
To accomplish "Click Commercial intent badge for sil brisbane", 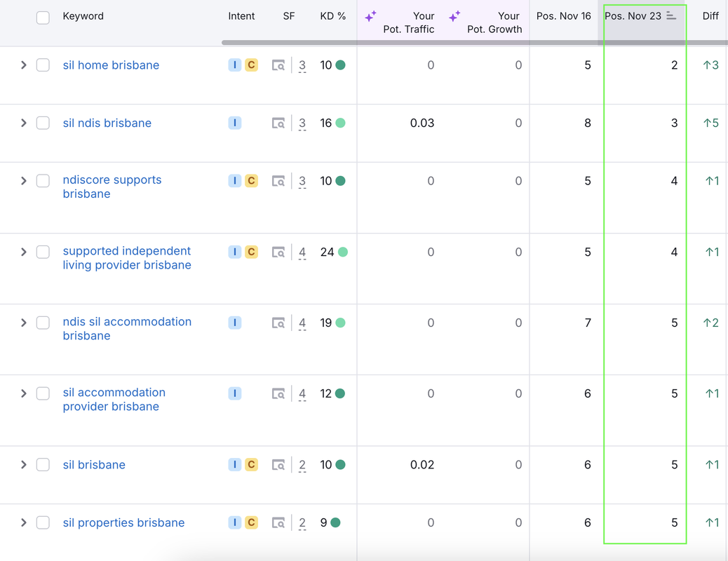I will click(x=251, y=464).
